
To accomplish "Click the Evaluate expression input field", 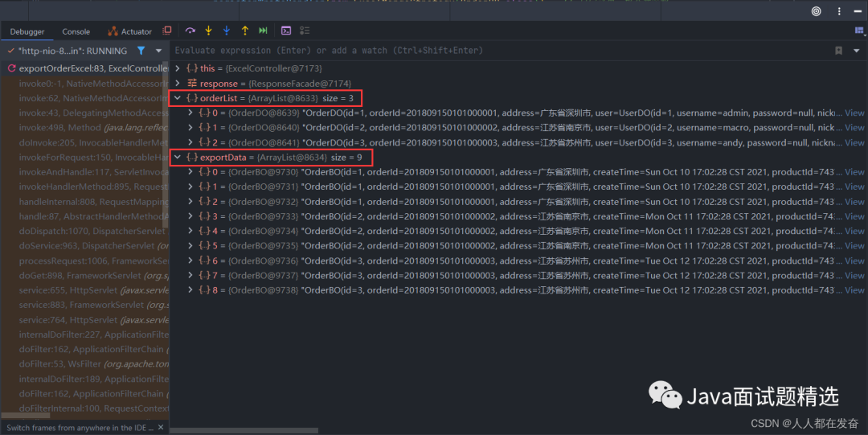I will coord(482,50).
